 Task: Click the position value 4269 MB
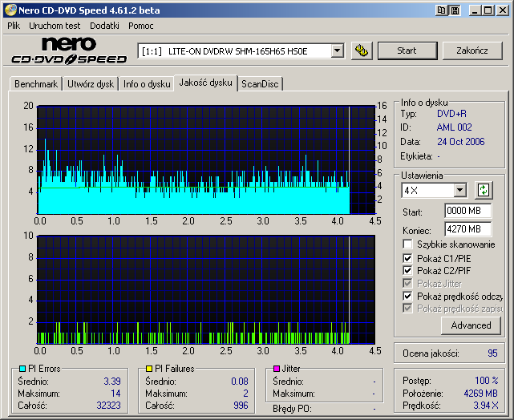(480, 393)
